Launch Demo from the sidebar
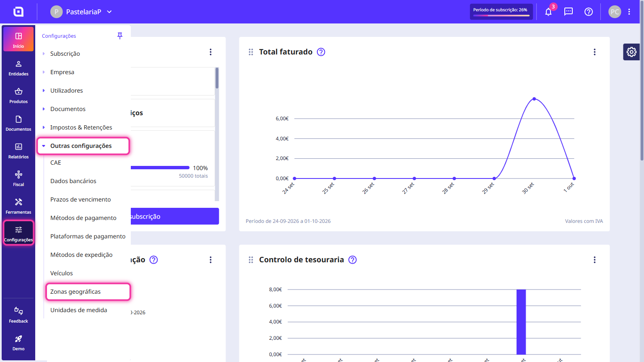644x362 pixels. 18,343
